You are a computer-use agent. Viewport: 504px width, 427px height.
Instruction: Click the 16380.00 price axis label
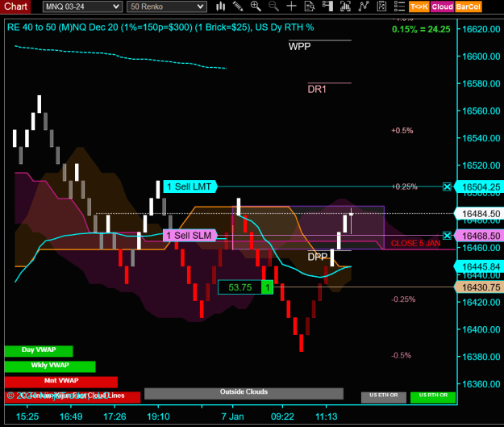tap(481, 357)
